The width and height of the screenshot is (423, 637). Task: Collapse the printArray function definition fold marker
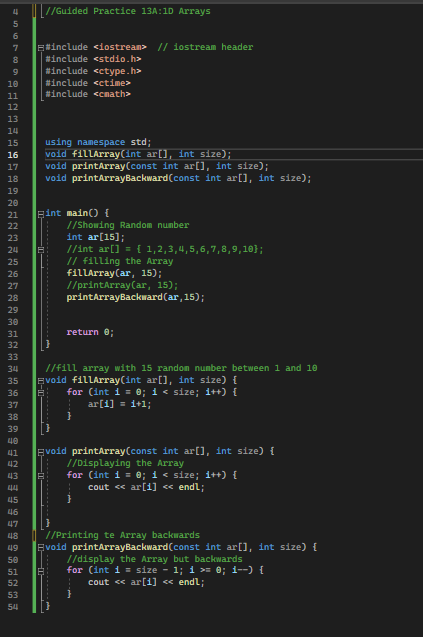coord(41,452)
